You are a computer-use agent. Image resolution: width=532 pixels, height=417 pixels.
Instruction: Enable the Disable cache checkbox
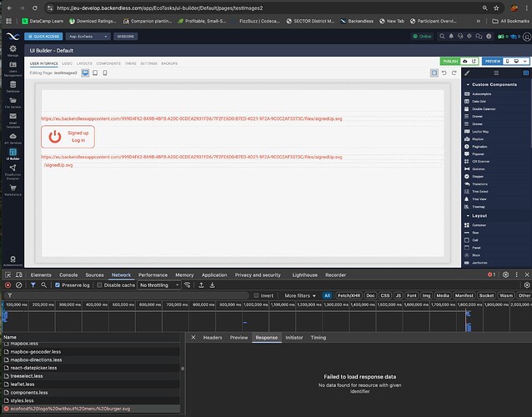click(x=101, y=284)
